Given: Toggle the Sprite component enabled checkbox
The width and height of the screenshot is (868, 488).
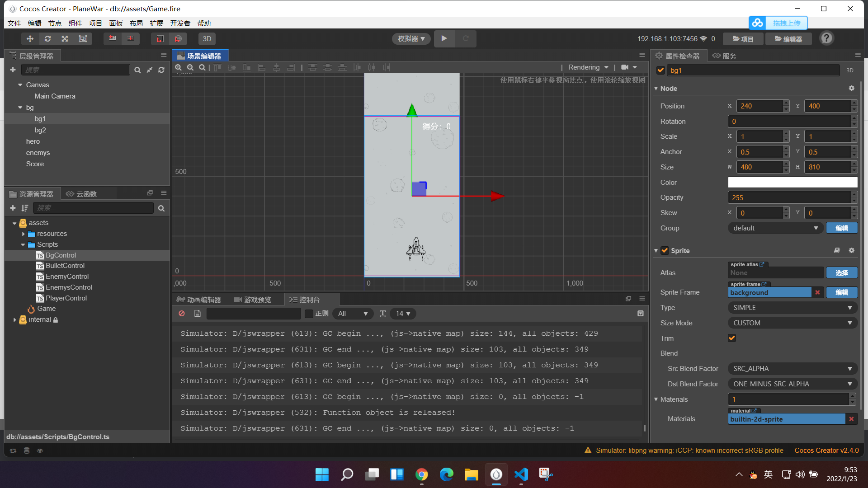Looking at the screenshot, I should coord(665,251).
